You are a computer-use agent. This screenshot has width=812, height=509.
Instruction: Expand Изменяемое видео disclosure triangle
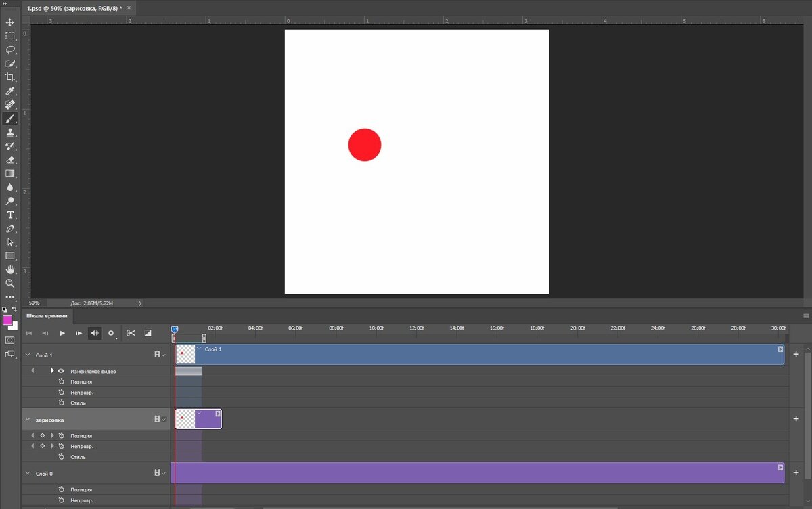[x=52, y=371]
